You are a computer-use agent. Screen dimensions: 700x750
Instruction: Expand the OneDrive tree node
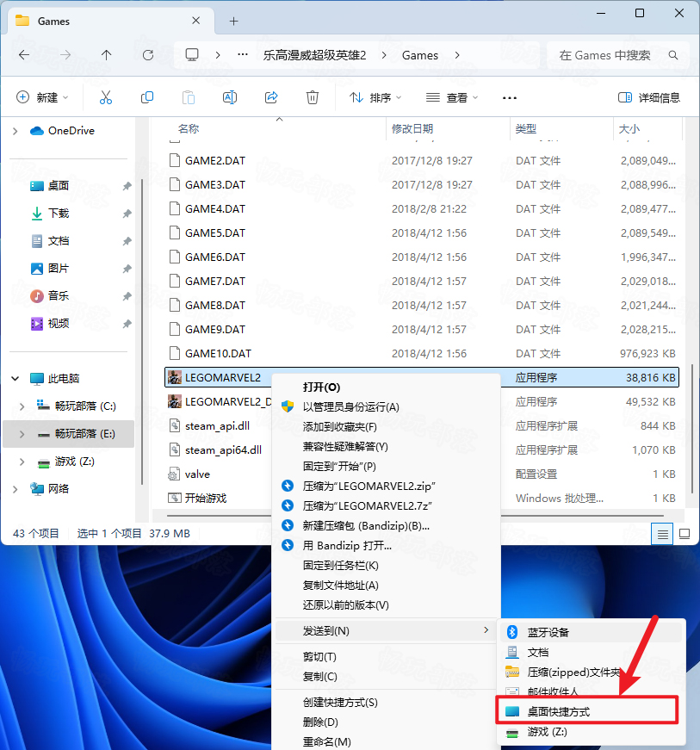tap(15, 131)
